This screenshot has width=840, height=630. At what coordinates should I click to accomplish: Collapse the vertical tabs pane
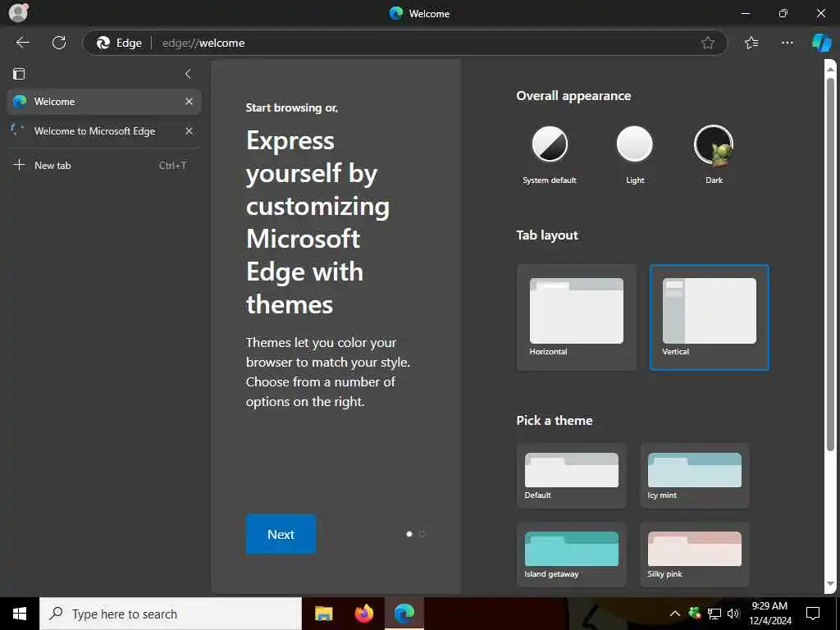click(x=188, y=74)
